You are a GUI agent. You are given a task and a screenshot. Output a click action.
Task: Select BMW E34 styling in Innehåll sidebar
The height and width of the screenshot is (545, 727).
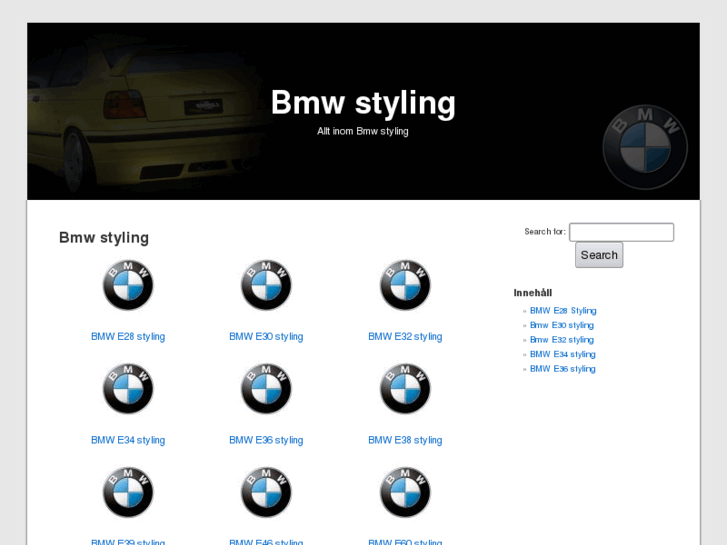[x=563, y=354]
